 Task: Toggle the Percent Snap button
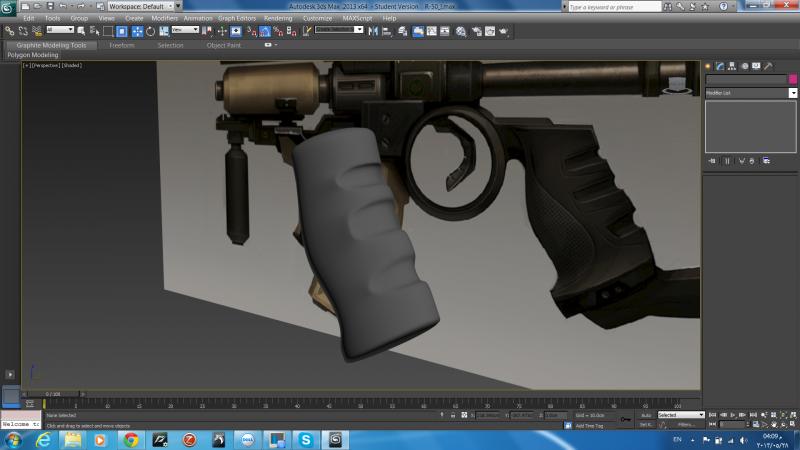click(x=278, y=31)
